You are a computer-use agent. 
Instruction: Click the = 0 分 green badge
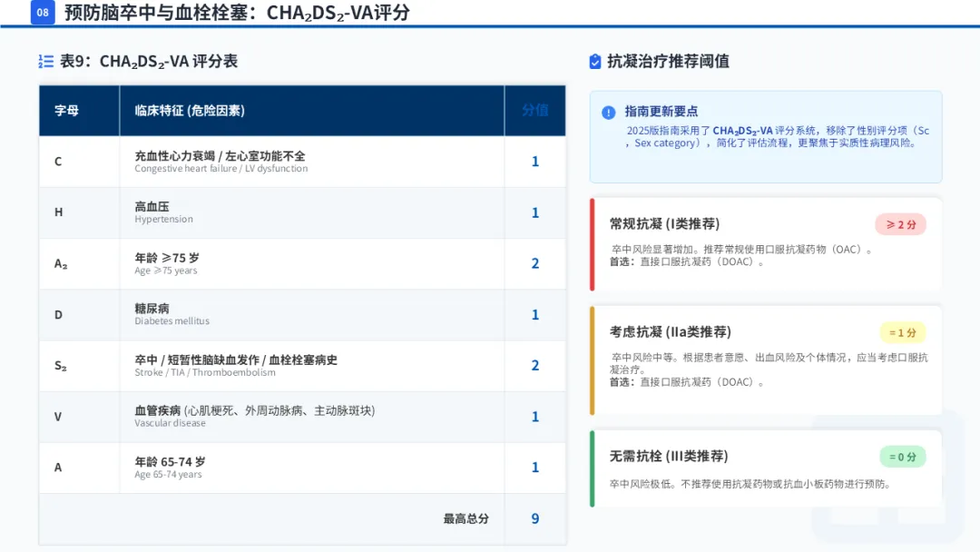(x=903, y=457)
